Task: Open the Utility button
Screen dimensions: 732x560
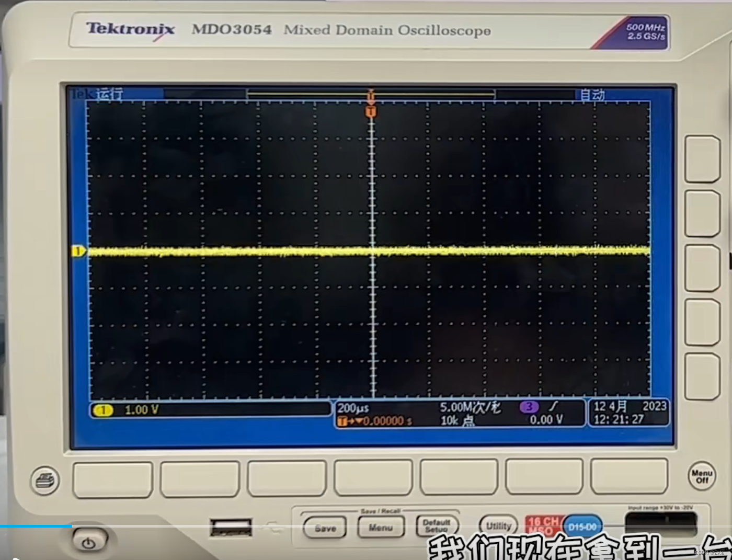Action: [498, 525]
